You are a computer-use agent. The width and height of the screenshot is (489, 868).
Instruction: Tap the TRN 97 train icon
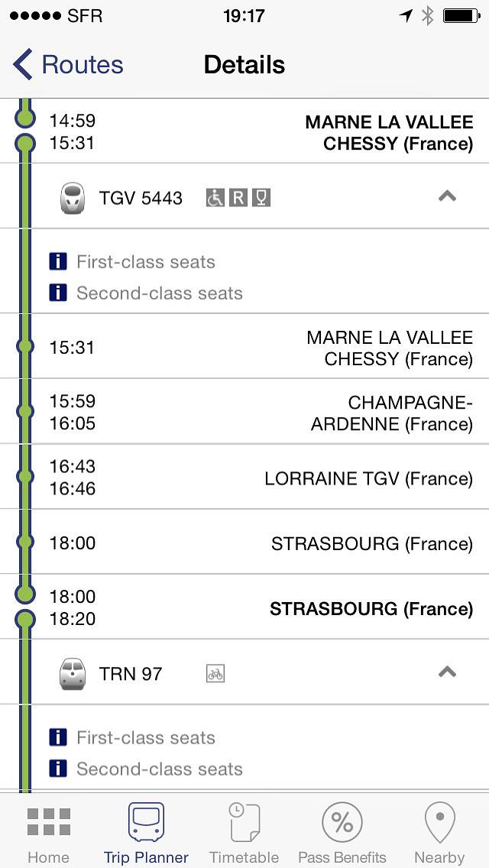point(72,674)
